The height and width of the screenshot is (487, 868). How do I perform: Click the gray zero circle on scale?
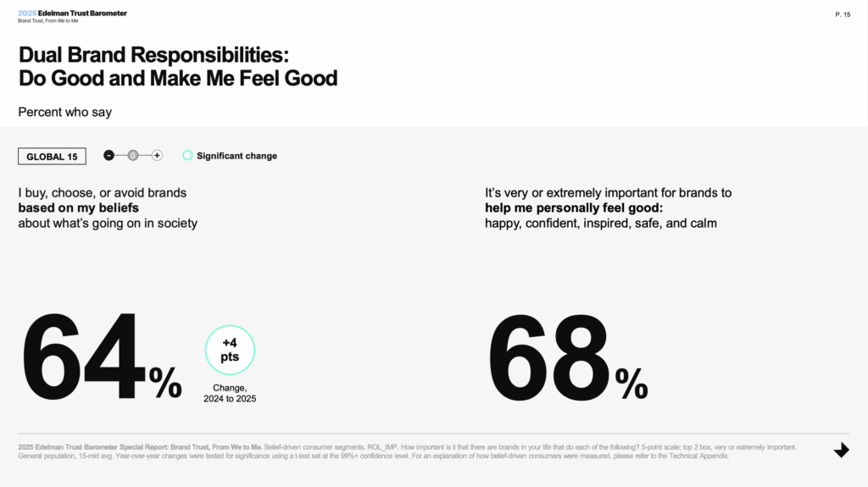pyautogui.click(x=133, y=156)
